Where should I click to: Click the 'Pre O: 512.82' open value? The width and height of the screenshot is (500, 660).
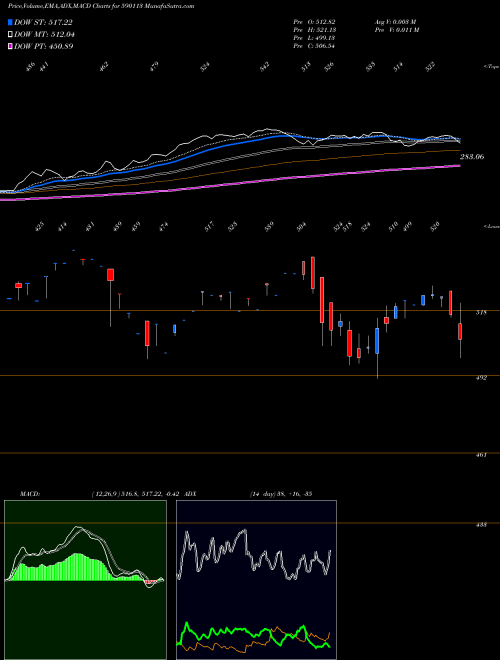pyautogui.click(x=314, y=22)
